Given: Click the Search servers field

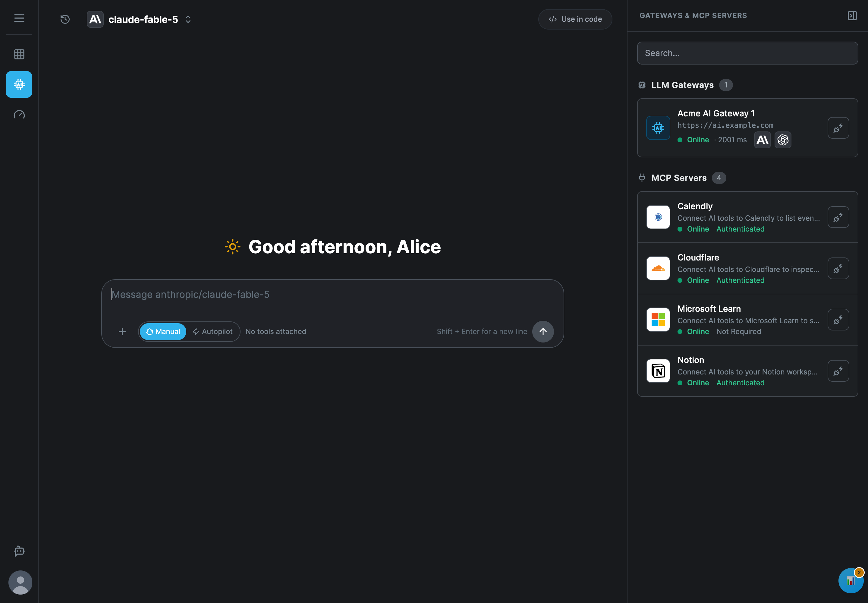Looking at the screenshot, I should 747,53.
